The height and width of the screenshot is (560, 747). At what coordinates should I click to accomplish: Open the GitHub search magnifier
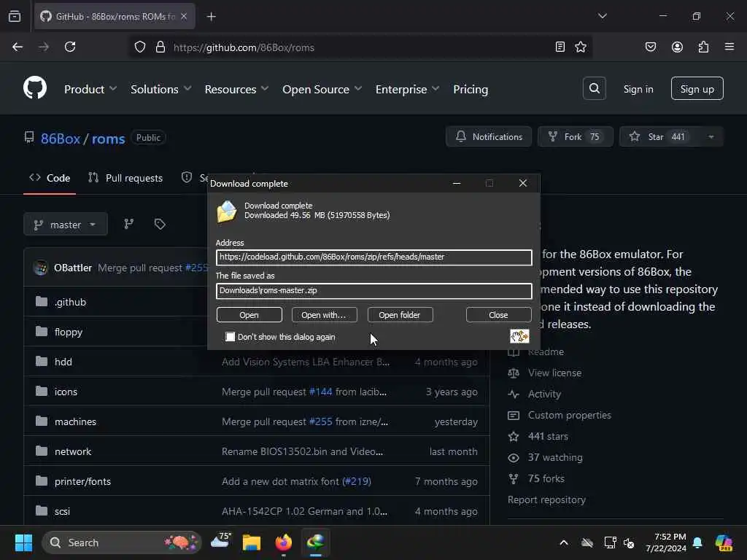594,88
